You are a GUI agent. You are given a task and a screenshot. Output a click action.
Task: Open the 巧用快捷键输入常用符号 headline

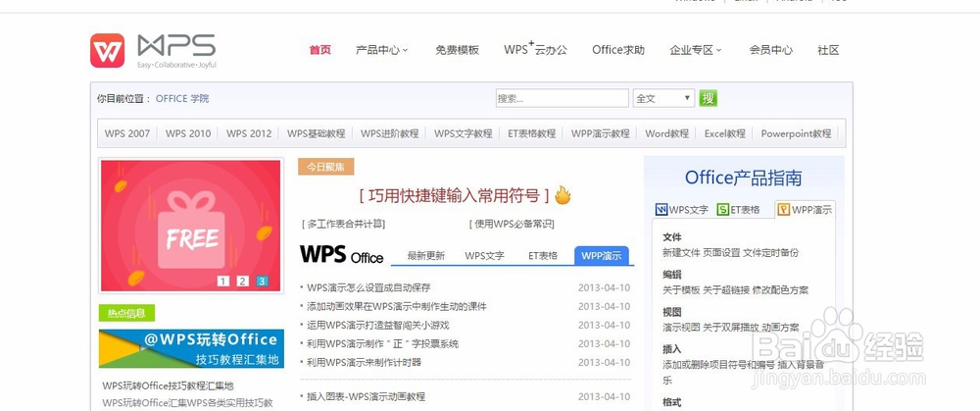(455, 196)
